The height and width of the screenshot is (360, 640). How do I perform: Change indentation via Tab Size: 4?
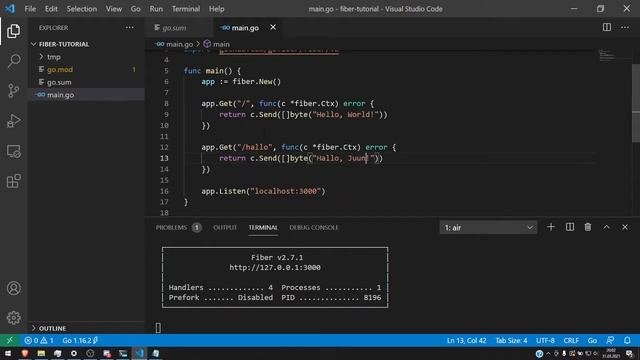pyautogui.click(x=511, y=340)
